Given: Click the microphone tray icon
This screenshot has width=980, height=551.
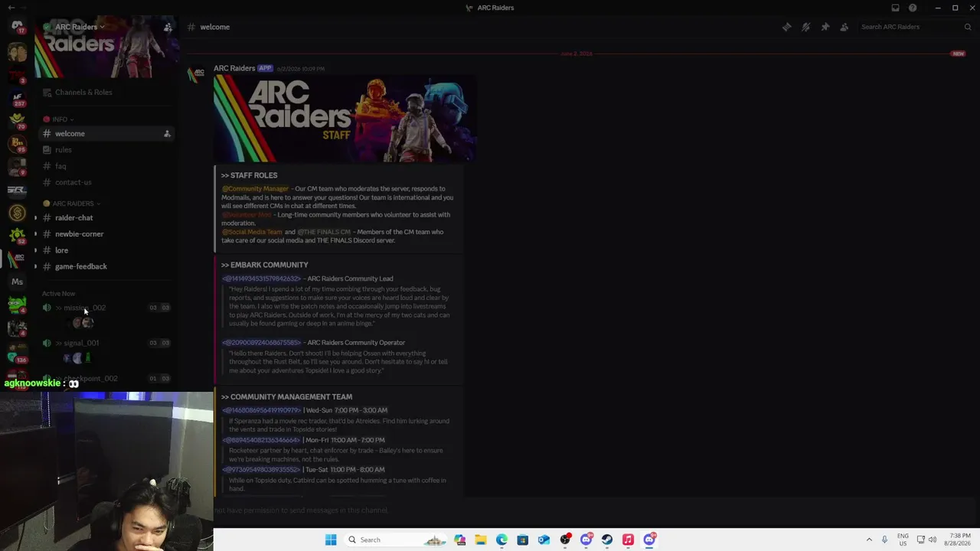Looking at the screenshot, I should 884,540.
